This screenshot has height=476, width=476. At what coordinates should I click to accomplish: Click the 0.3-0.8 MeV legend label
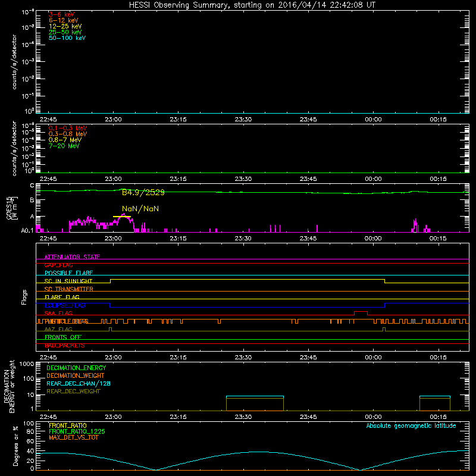68,134
